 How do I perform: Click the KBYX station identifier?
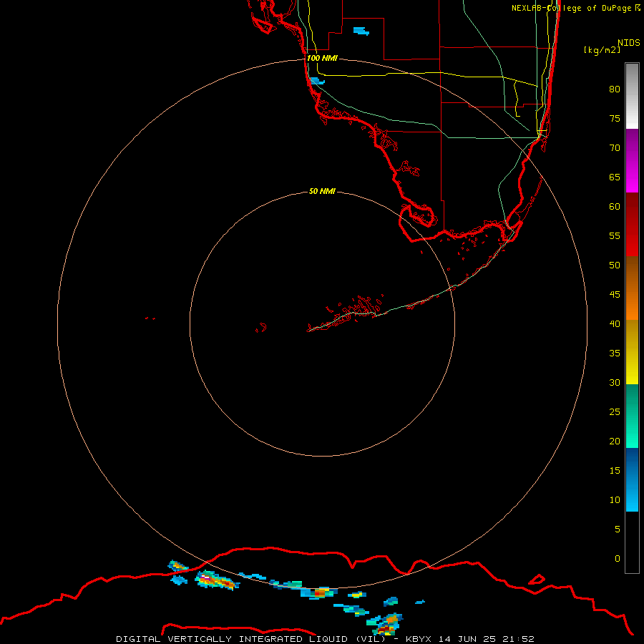pos(419,639)
